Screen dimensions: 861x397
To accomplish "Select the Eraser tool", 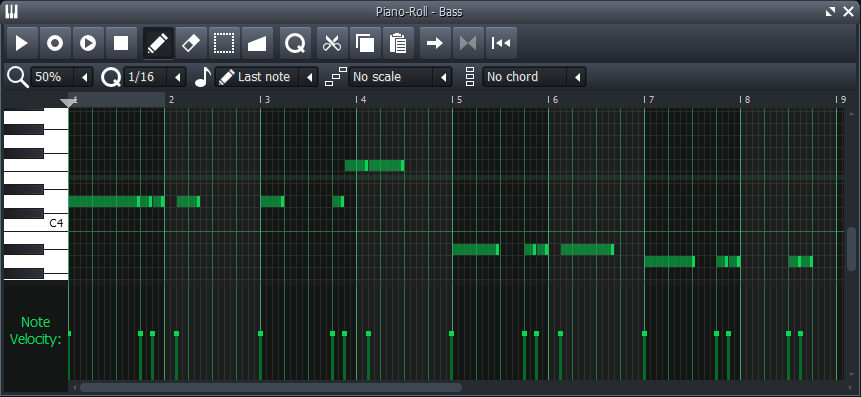I will coord(191,43).
